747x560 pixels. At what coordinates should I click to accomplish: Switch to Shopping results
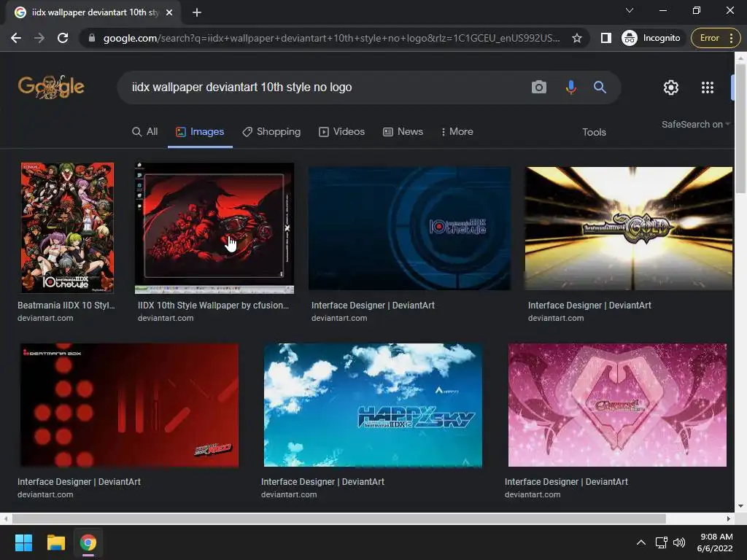(x=271, y=132)
